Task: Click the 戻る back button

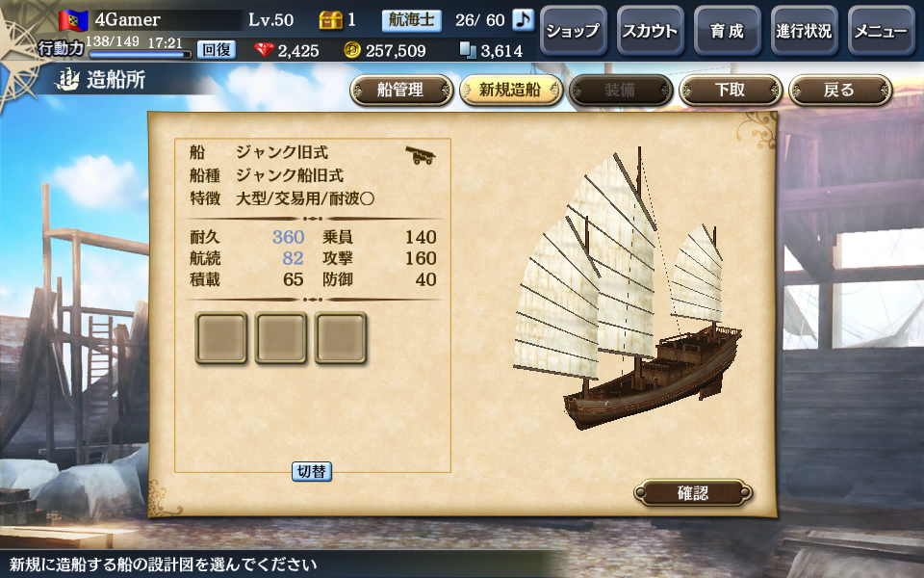Action: pos(839,91)
